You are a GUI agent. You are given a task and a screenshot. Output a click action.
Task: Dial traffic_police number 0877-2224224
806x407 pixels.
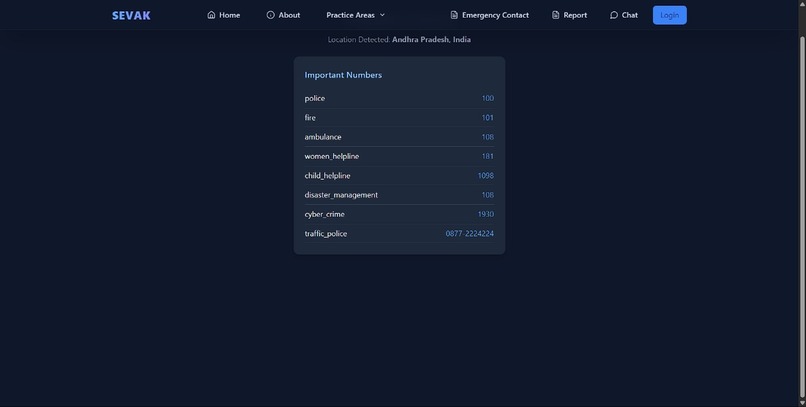(x=470, y=233)
